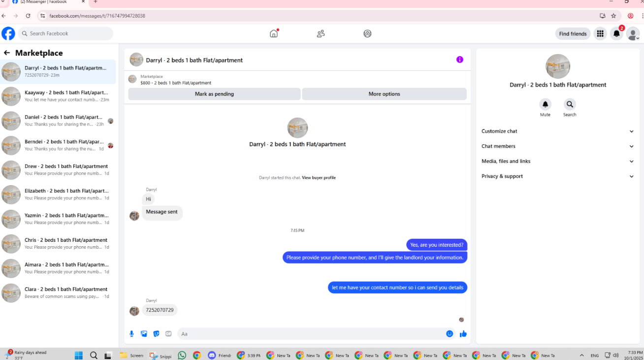Open the taskbar clock showing 7:33 PM
The height and width of the screenshot is (360, 644).
[x=632, y=355]
